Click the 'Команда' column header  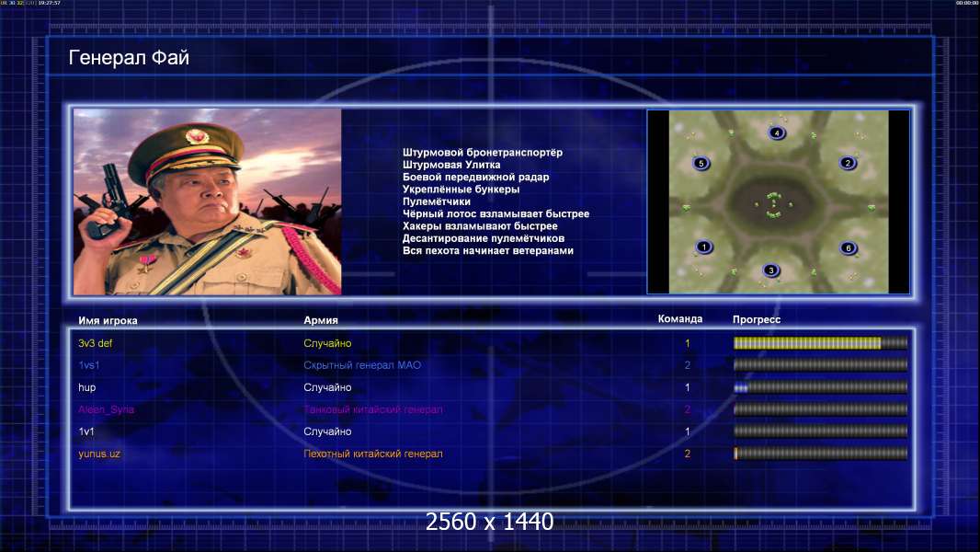click(x=680, y=319)
